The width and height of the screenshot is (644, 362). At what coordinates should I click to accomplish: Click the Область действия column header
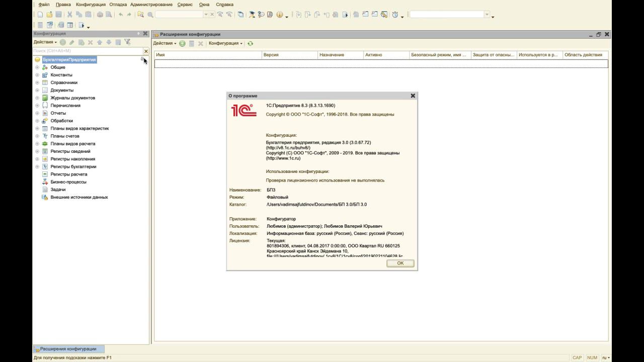point(586,55)
